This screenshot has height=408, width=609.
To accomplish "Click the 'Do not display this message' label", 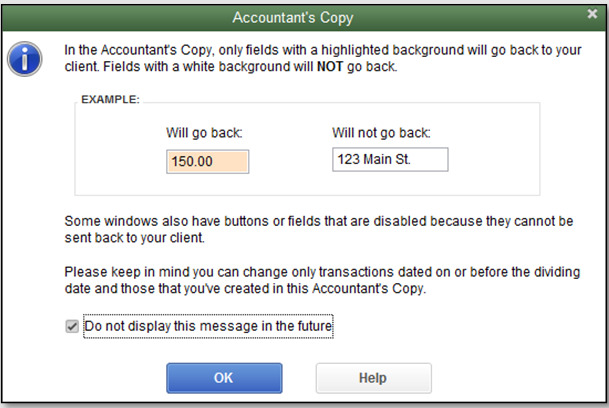I will pos(208,326).
